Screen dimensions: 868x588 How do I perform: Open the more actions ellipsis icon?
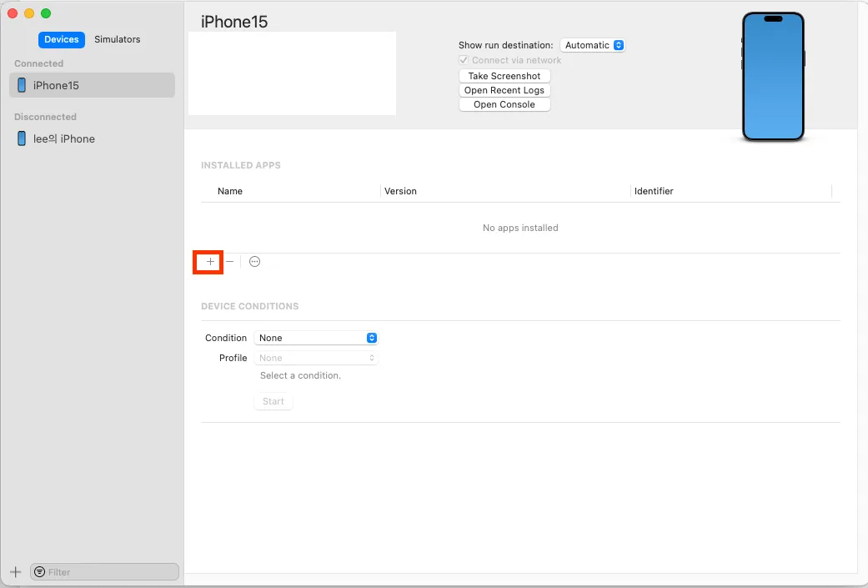(254, 262)
